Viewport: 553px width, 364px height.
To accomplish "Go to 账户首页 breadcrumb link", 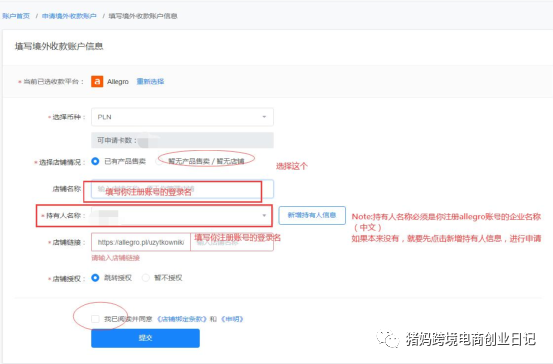I will (x=16, y=16).
